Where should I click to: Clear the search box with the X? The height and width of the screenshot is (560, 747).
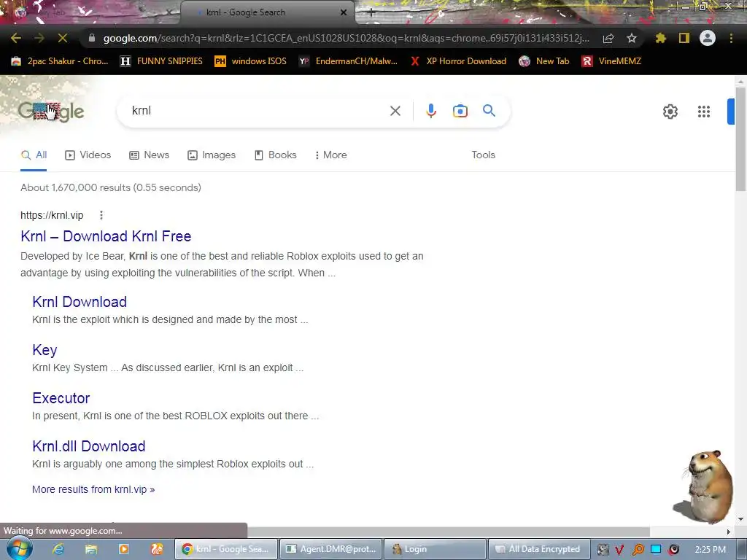(395, 111)
